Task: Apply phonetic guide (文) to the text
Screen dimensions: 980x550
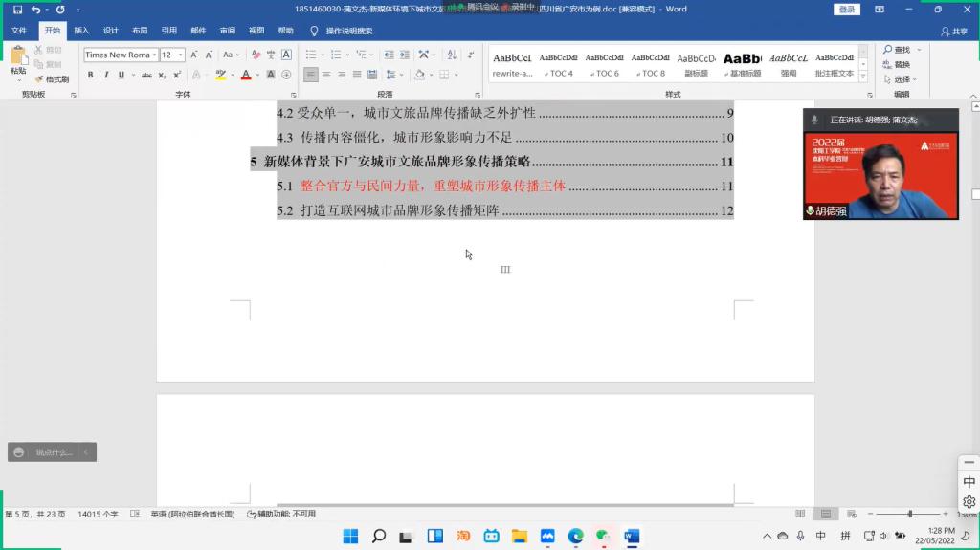Action: click(271, 55)
